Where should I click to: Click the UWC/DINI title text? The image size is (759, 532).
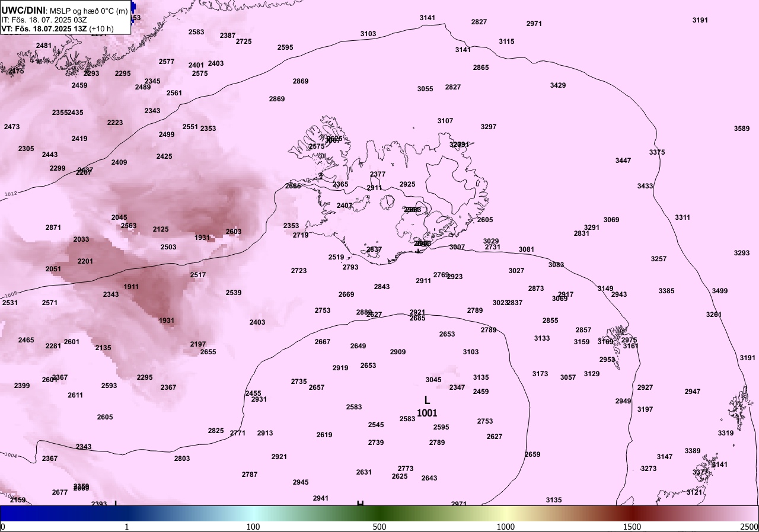coord(23,9)
